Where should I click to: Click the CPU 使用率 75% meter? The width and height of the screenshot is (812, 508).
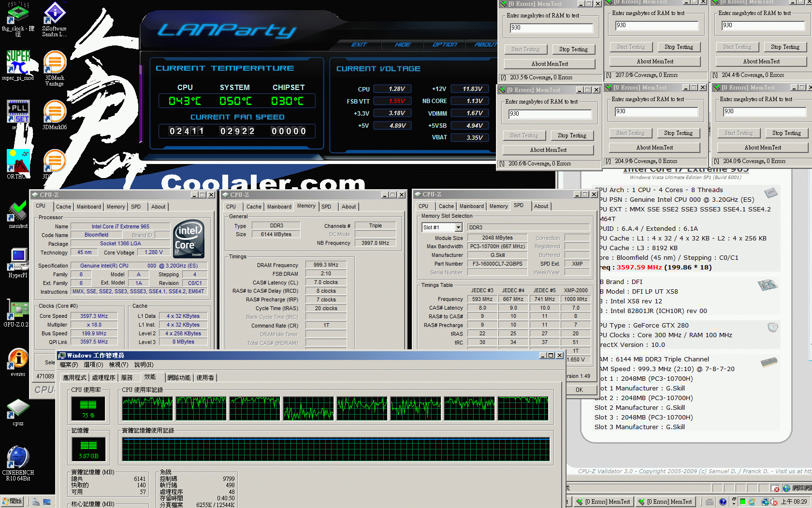click(88, 408)
